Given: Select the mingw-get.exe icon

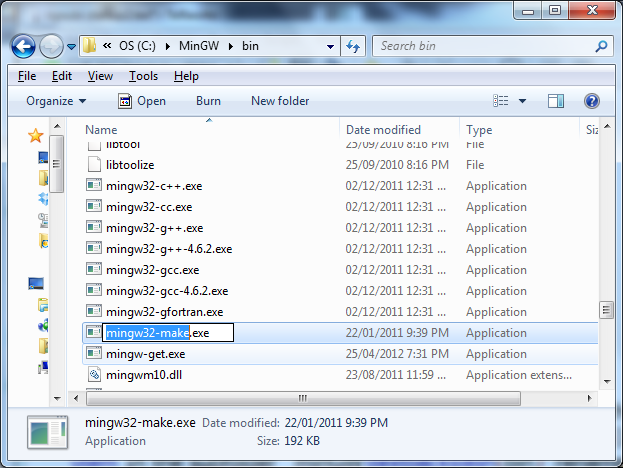Looking at the screenshot, I should (x=94, y=353).
